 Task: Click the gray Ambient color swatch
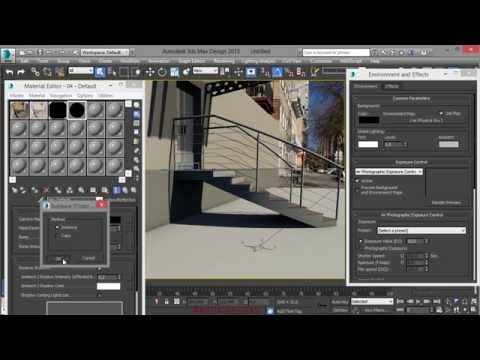[x=449, y=144]
